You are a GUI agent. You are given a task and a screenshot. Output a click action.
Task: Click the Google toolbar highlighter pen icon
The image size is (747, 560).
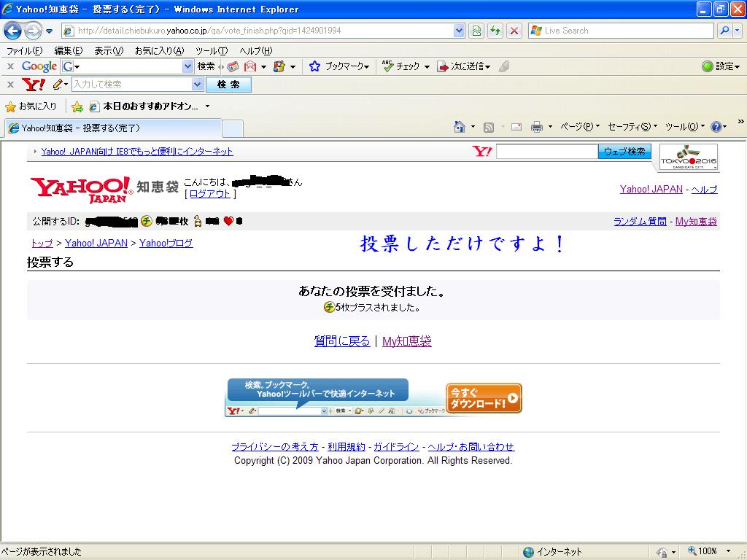click(504, 66)
